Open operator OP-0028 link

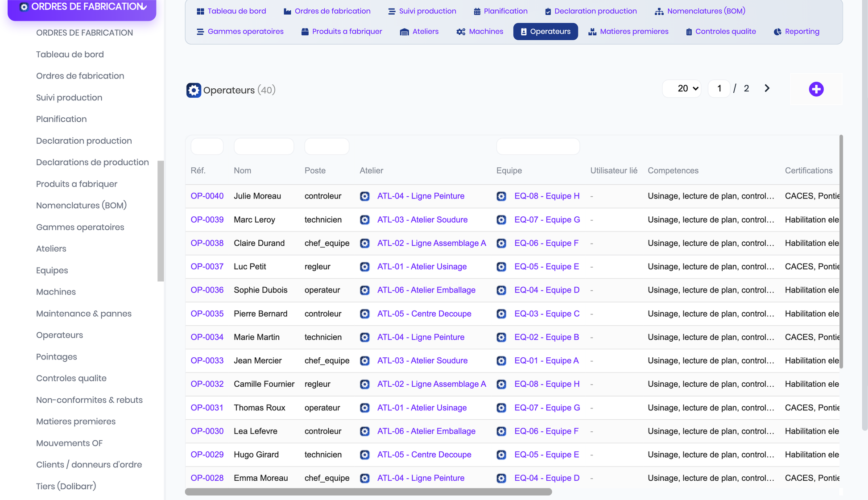[207, 478]
